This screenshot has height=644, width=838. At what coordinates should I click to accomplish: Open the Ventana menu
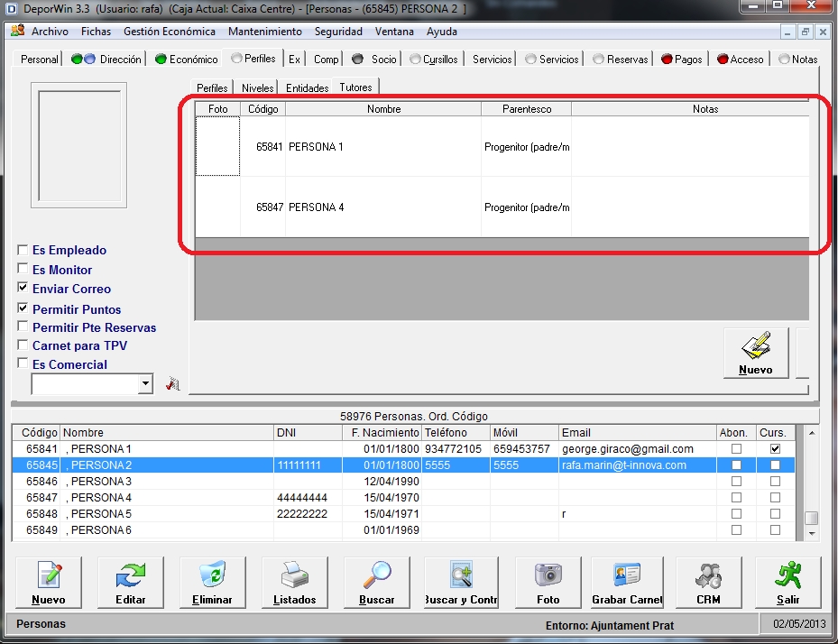394,32
